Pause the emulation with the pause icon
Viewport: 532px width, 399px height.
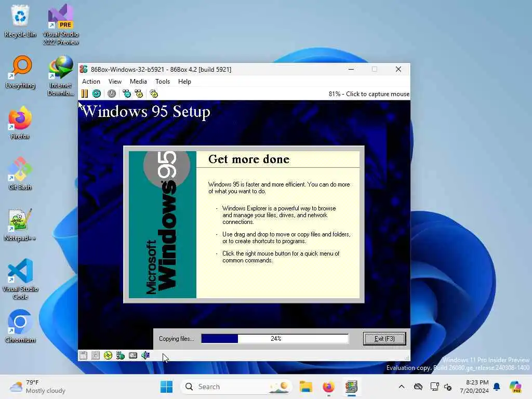85,94
